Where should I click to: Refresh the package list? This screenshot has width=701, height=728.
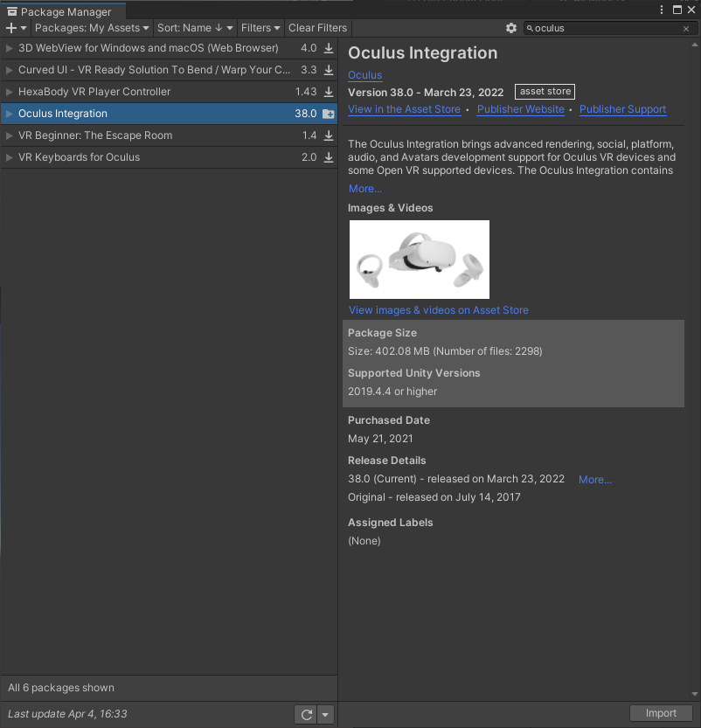(x=306, y=715)
